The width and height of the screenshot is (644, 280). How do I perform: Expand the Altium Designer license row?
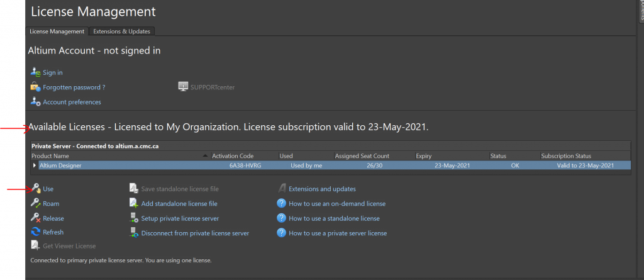pos(35,165)
